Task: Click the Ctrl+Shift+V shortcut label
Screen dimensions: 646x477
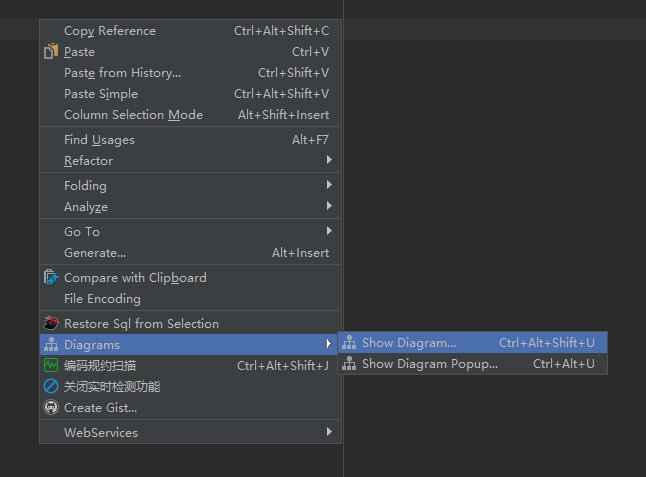Action: pos(293,72)
